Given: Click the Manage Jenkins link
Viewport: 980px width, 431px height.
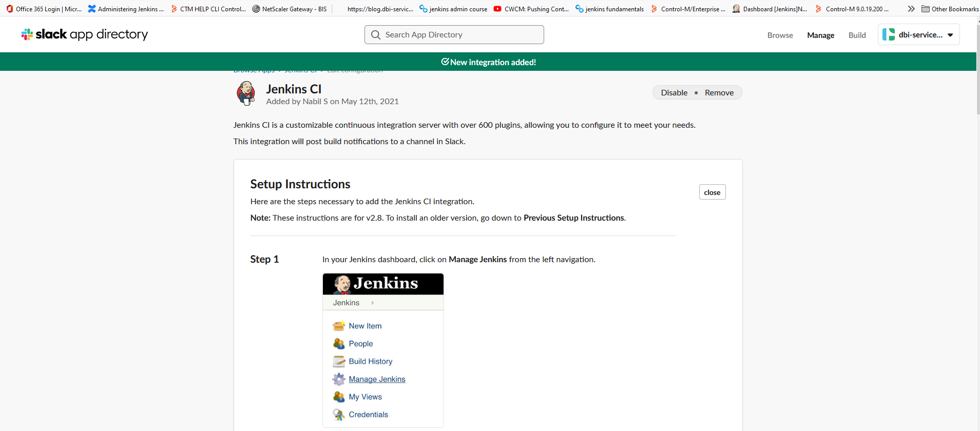Looking at the screenshot, I should 377,379.
